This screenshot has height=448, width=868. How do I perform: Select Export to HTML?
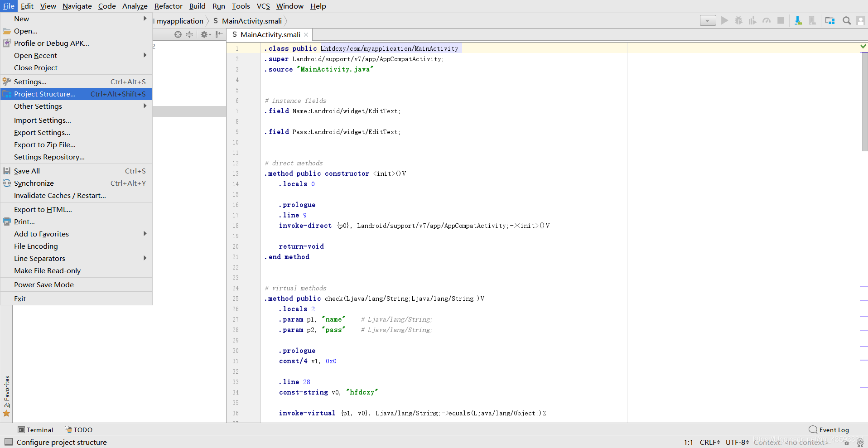[x=76, y=209]
